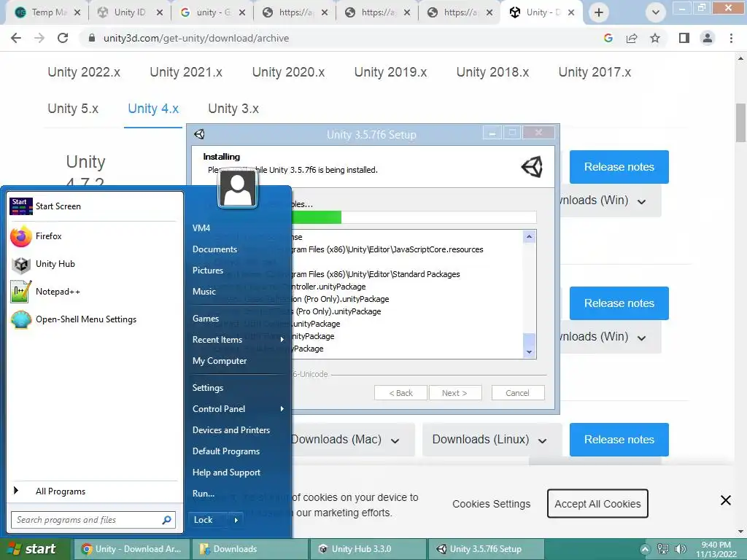Open the Chrome side panel icon

[684, 38]
